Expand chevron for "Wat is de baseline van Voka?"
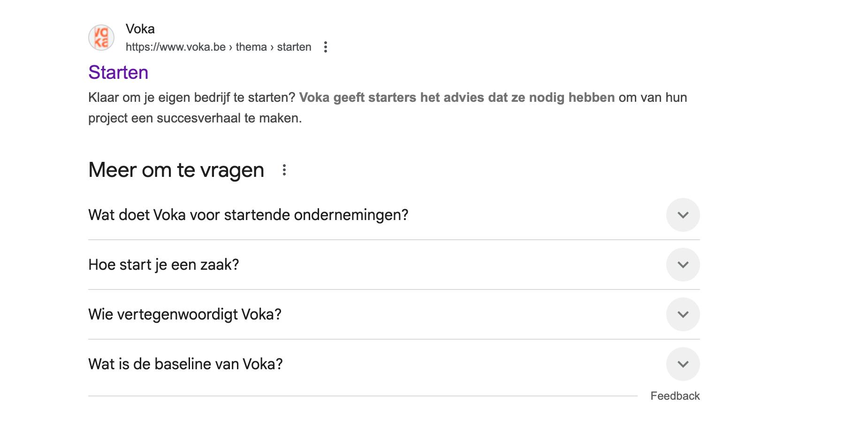 click(683, 364)
